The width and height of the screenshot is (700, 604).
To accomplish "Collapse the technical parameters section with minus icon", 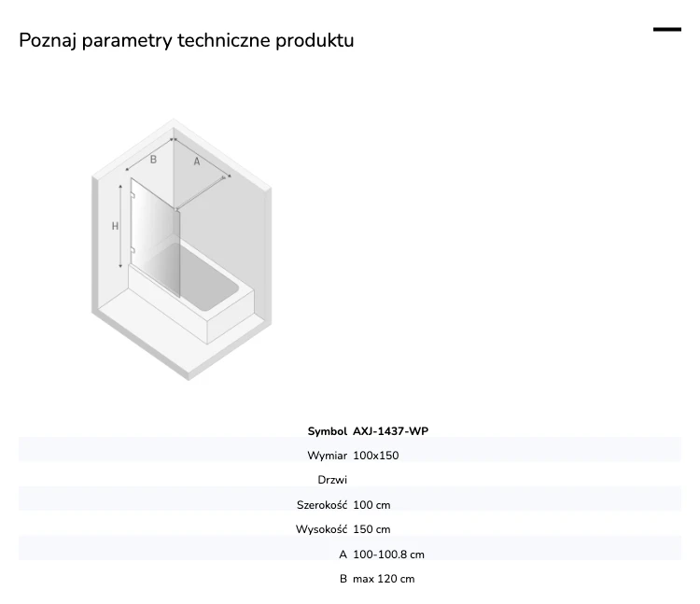I will tap(667, 30).
